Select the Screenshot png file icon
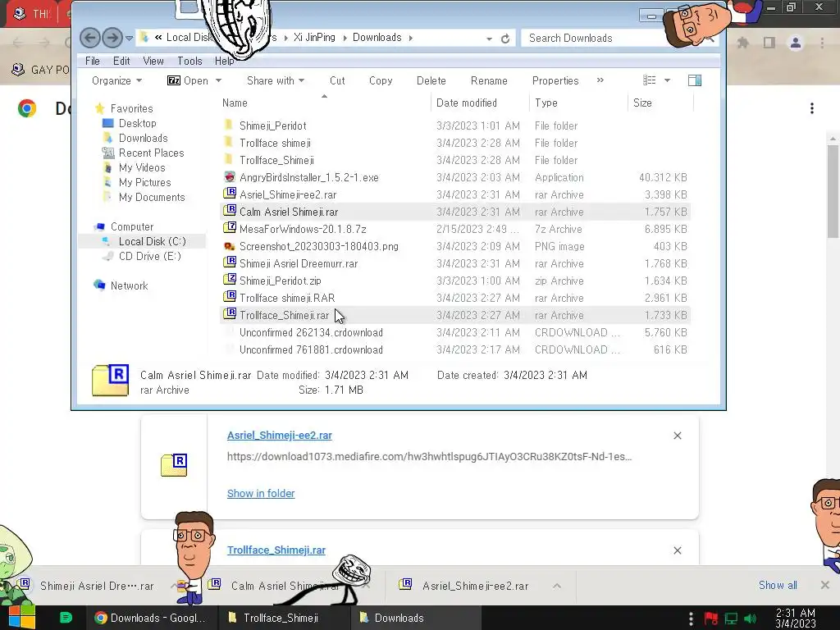 pyautogui.click(x=230, y=246)
